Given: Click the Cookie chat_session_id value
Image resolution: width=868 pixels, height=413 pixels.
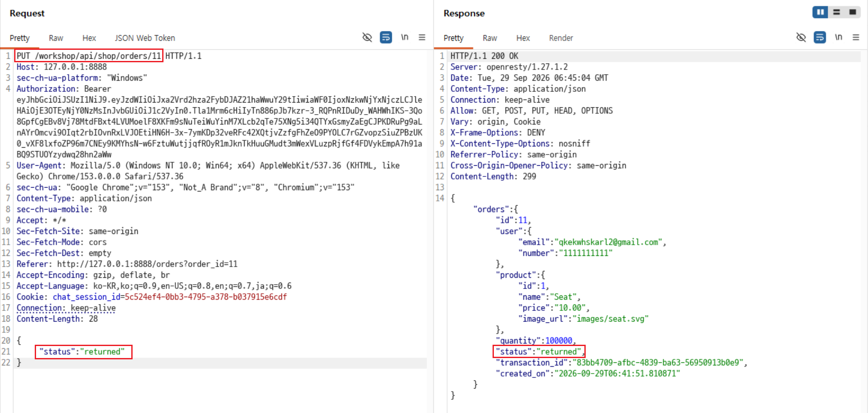Looking at the screenshot, I should click(x=206, y=297).
